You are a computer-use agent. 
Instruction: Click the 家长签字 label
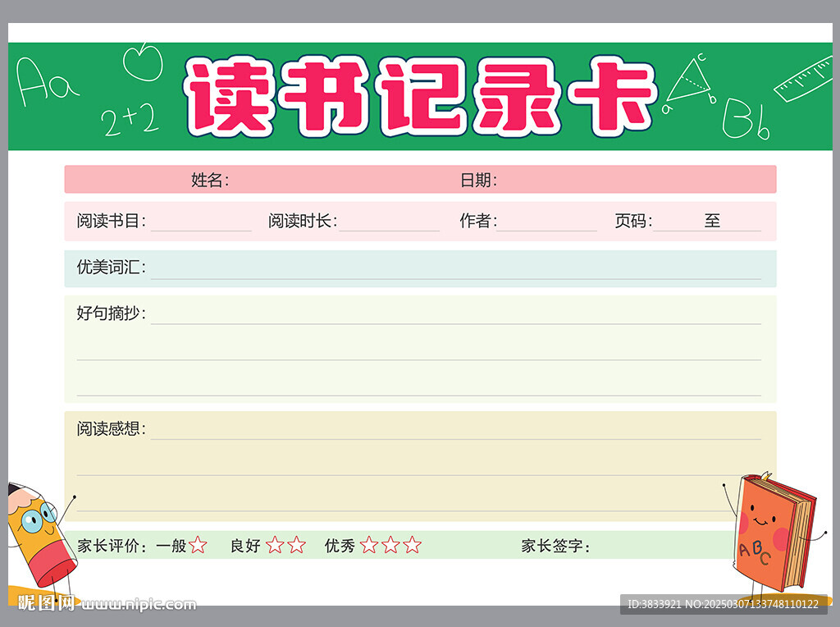(x=555, y=546)
